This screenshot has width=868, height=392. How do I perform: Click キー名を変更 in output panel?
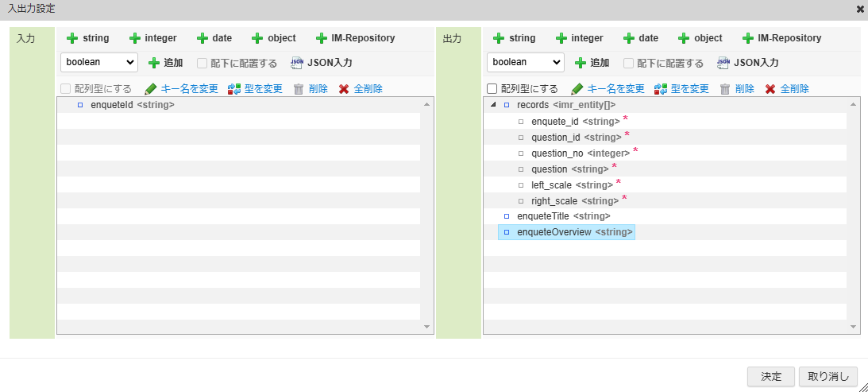point(608,89)
